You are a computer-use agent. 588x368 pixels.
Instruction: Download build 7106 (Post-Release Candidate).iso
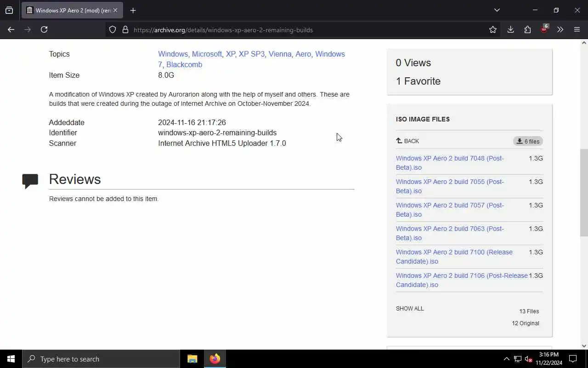point(462,280)
